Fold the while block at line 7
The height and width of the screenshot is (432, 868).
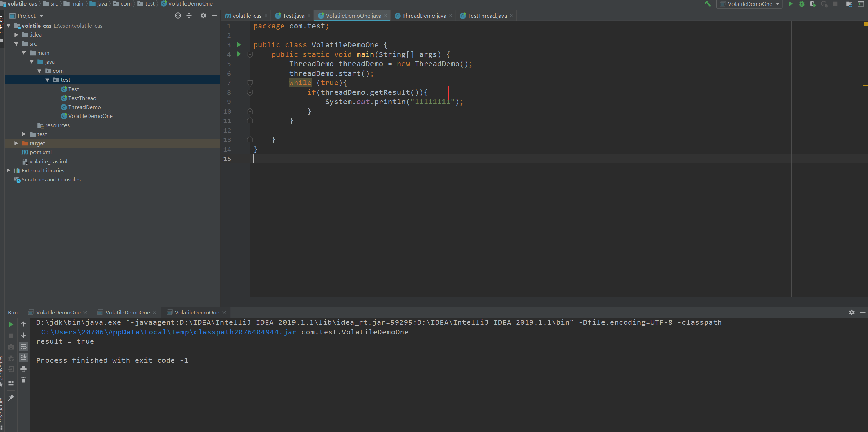click(x=250, y=83)
